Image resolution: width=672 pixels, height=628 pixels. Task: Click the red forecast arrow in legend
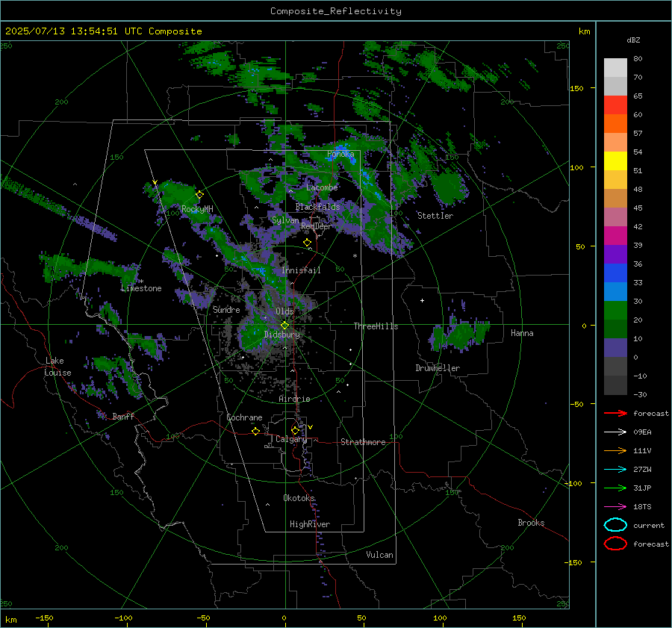pos(615,413)
